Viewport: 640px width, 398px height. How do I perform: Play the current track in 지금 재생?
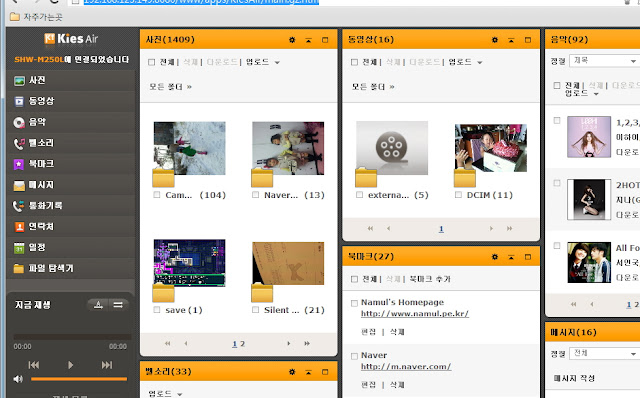tap(70, 365)
